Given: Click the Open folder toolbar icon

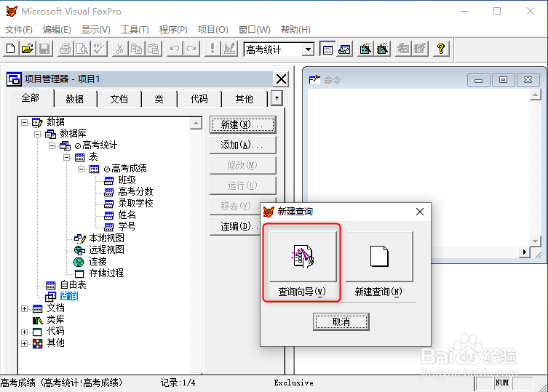Looking at the screenshot, I should coord(28,49).
